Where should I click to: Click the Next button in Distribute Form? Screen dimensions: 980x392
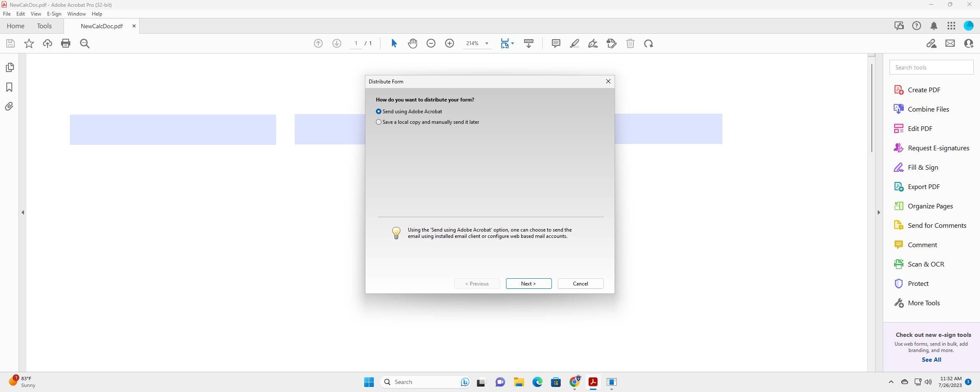tap(528, 283)
